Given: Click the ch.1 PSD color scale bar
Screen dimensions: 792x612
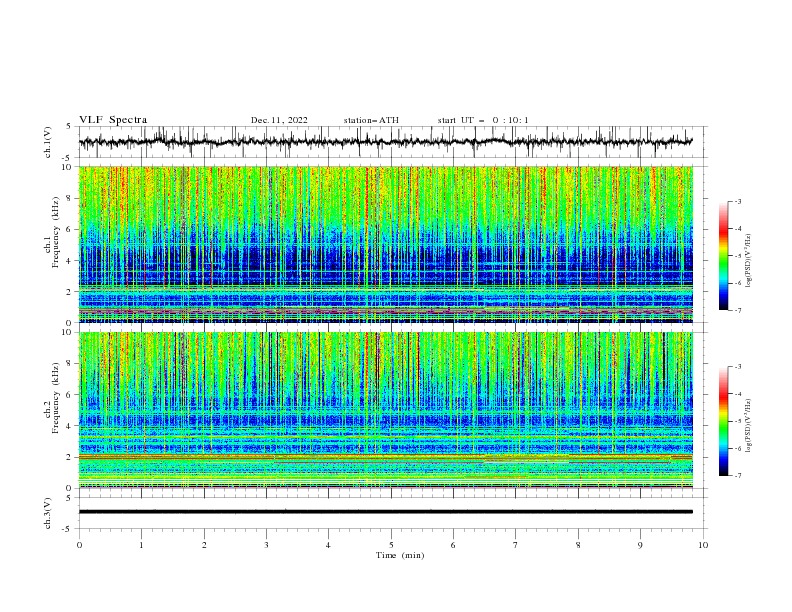Looking at the screenshot, I should coord(723,255).
